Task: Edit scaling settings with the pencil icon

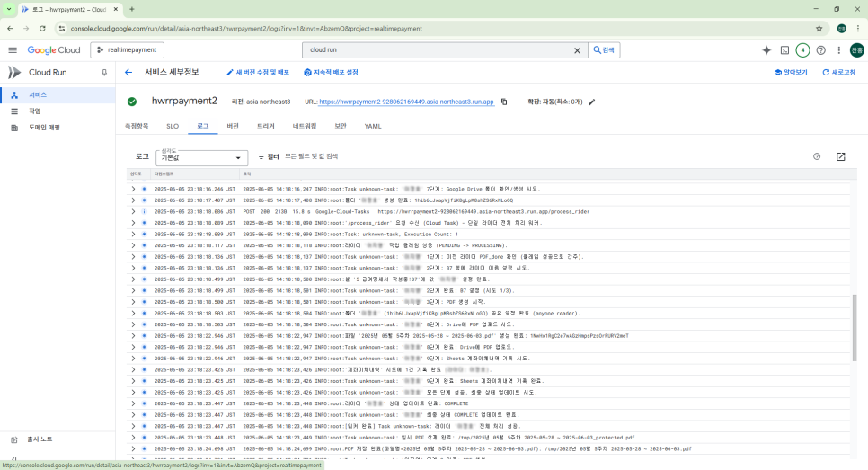Action: [x=592, y=102]
